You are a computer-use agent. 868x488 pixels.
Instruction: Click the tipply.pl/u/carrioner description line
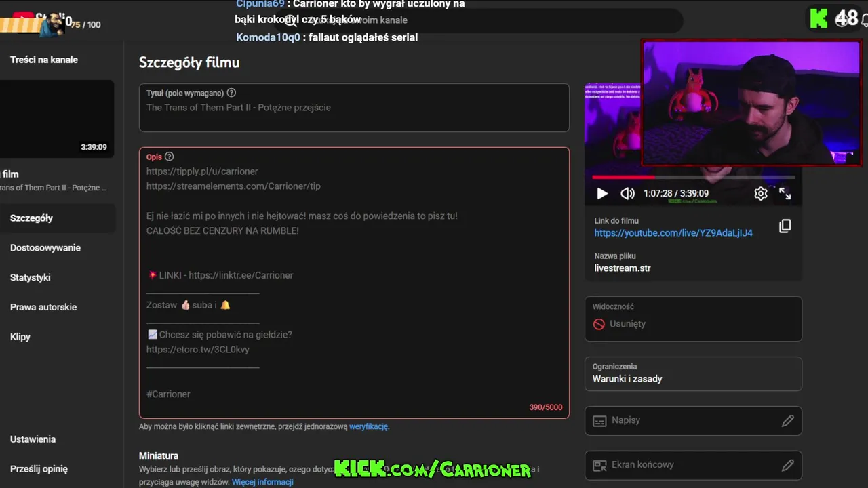(202, 171)
